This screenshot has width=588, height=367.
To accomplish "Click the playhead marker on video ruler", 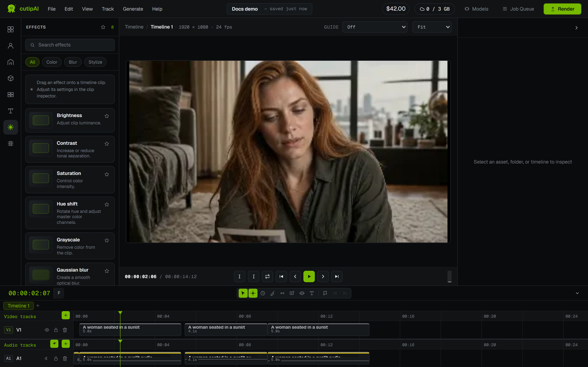I will [x=120, y=313].
